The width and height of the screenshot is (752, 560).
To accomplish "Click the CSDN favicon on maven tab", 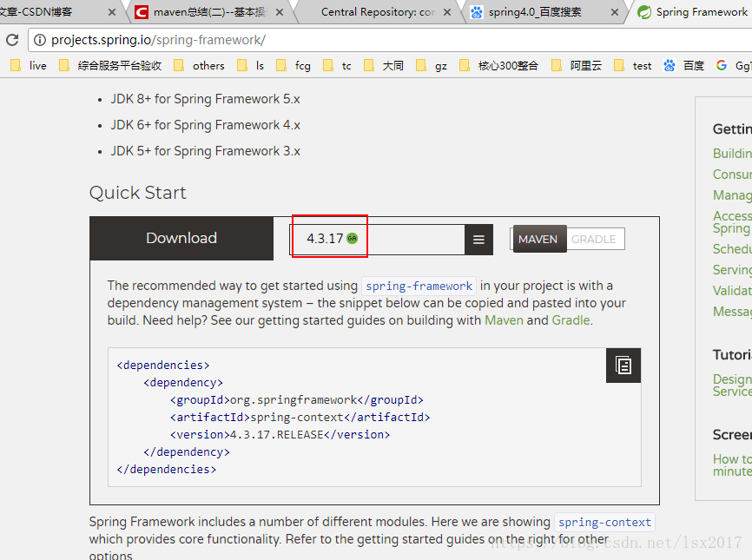I will point(141,12).
